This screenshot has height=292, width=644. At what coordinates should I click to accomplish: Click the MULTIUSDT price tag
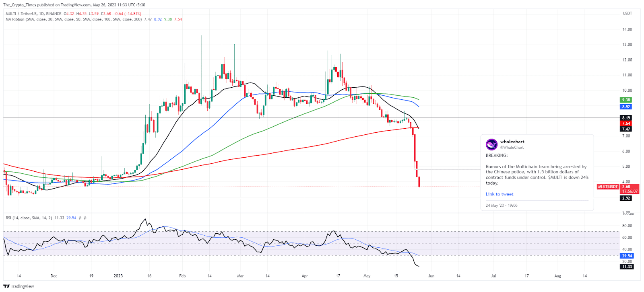pyautogui.click(x=608, y=187)
